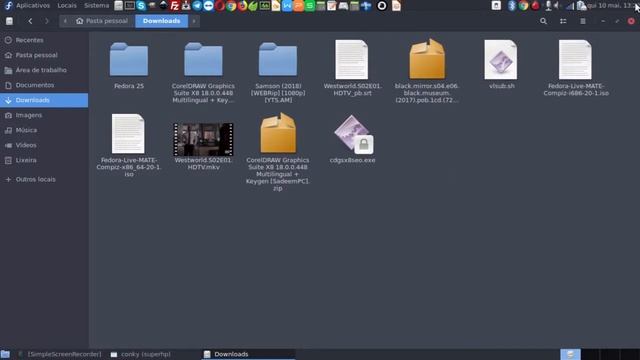640x360 pixels.
Task: Select the Westworld.S02E01.HDTV_pb.srt file
Action: point(352,60)
